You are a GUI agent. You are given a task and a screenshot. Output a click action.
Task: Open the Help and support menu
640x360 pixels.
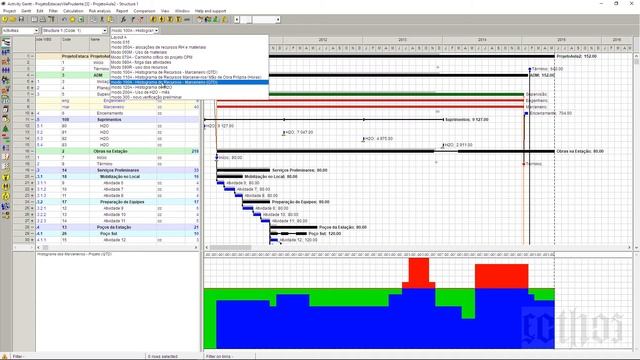(210, 11)
